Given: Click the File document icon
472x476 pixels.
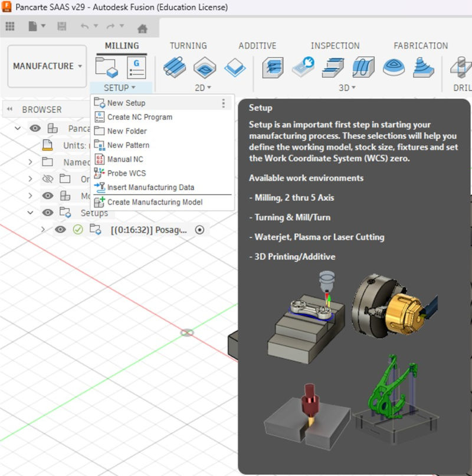Looking at the screenshot, I should pyautogui.click(x=32, y=27).
